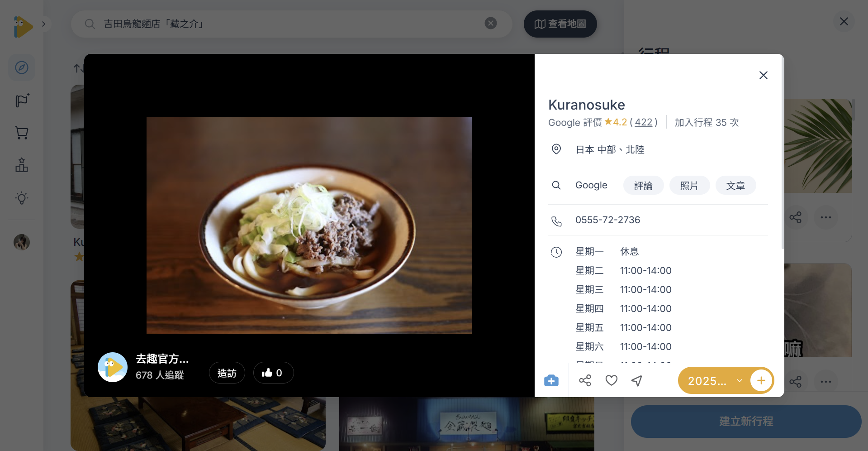This screenshot has height=451, width=868.
Task: Toggle the thumbs-up like on the photo
Action: (x=273, y=372)
